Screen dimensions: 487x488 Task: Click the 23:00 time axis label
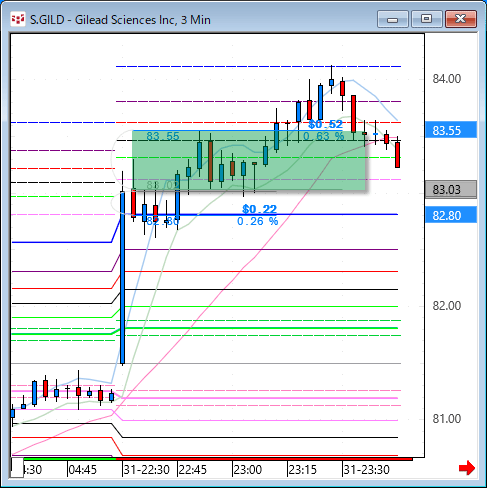click(x=248, y=470)
